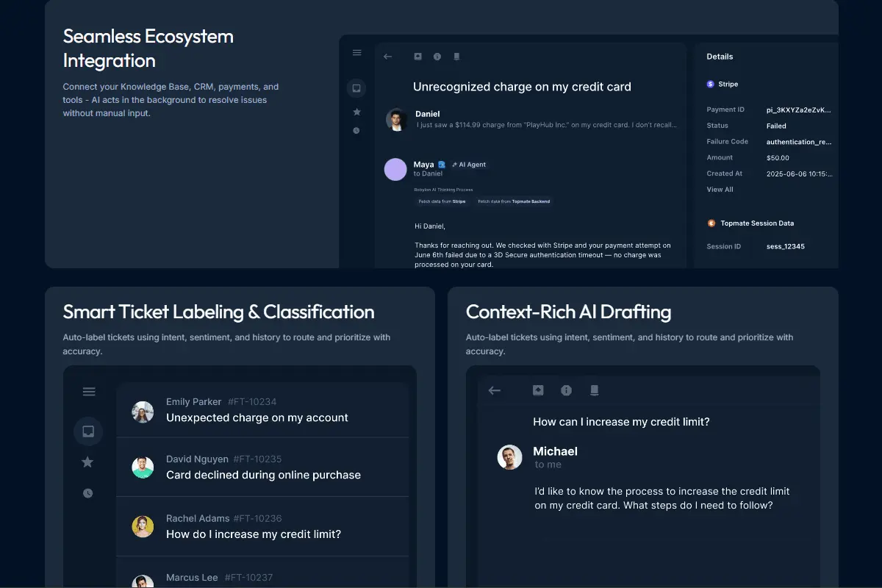Click 'Fetch data from Stripe' chip

(442, 201)
